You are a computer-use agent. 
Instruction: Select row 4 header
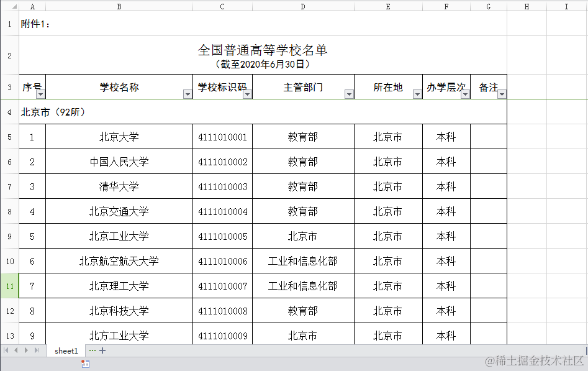[x=9, y=112]
